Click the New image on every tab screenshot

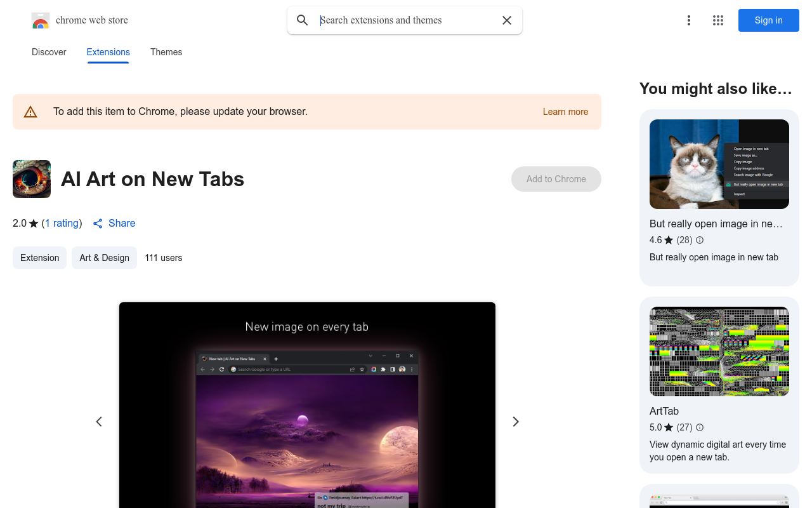click(x=307, y=405)
